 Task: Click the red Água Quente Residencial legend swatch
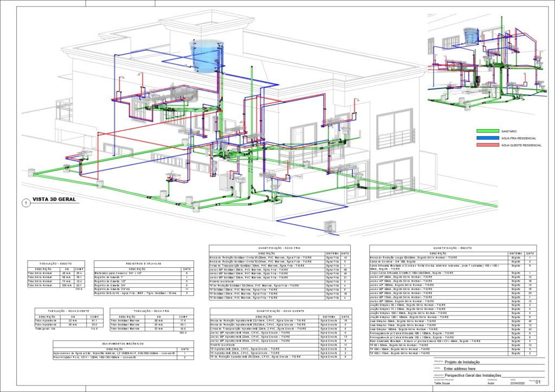[487, 145]
